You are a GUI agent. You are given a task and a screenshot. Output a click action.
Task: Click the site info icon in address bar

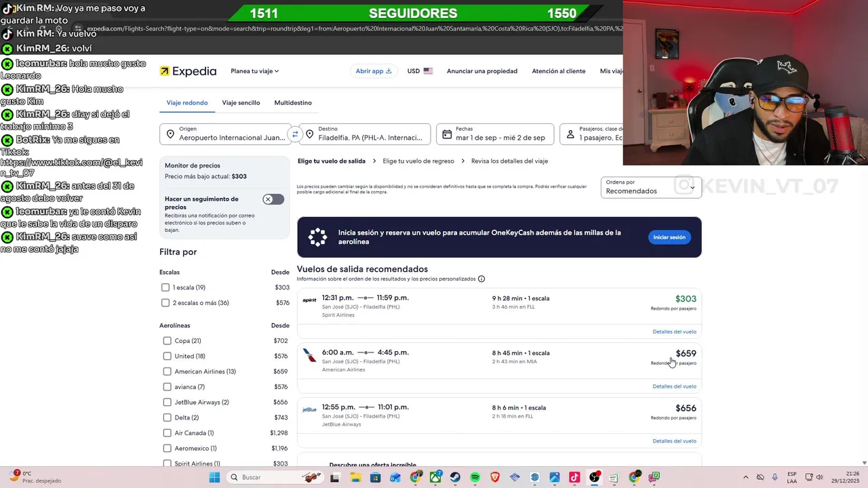78,28
